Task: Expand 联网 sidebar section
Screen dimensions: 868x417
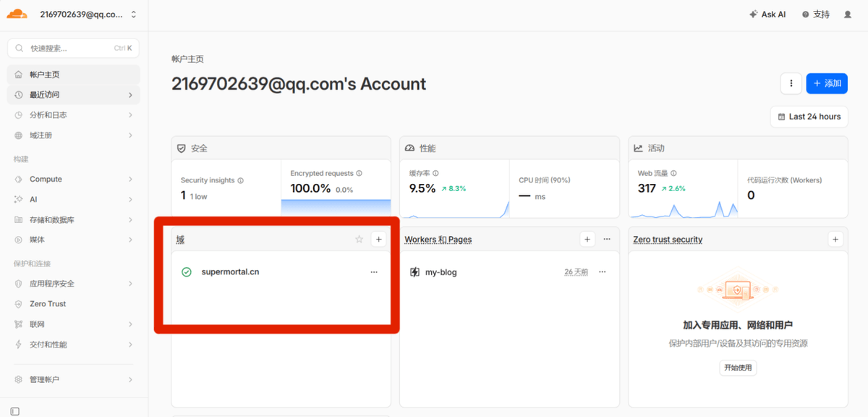Action: click(74, 324)
